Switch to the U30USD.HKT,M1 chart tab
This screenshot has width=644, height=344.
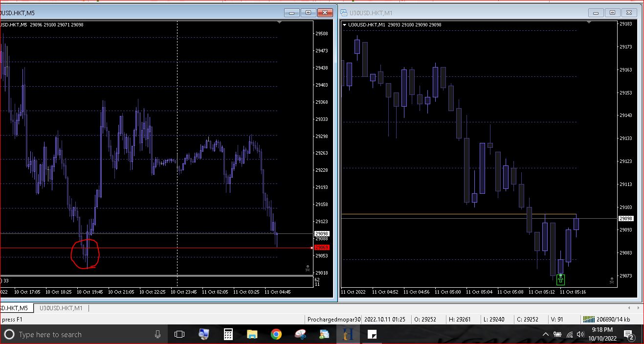coord(61,308)
